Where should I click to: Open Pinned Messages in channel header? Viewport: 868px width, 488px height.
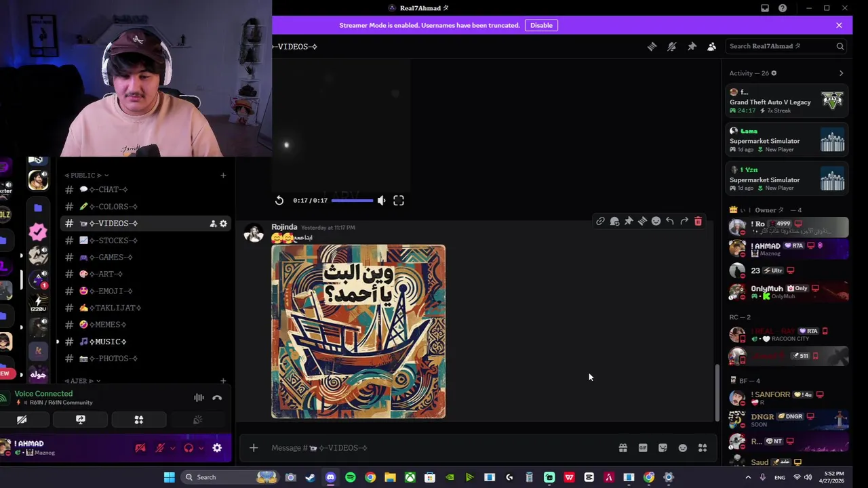[692, 46]
